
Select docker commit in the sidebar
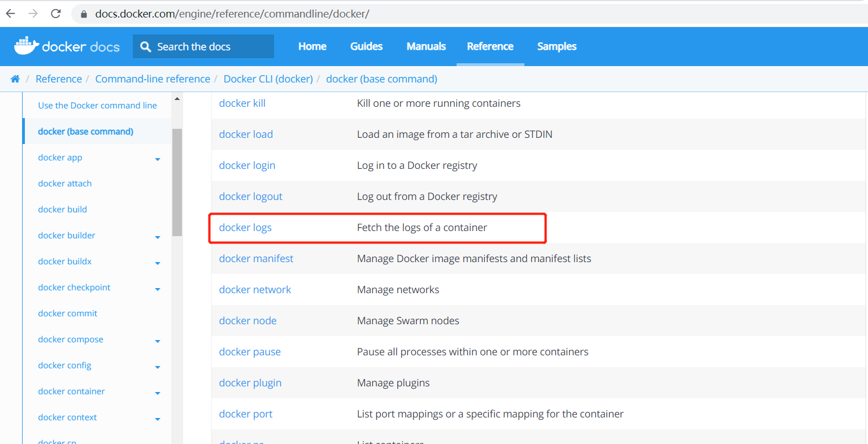coord(67,313)
